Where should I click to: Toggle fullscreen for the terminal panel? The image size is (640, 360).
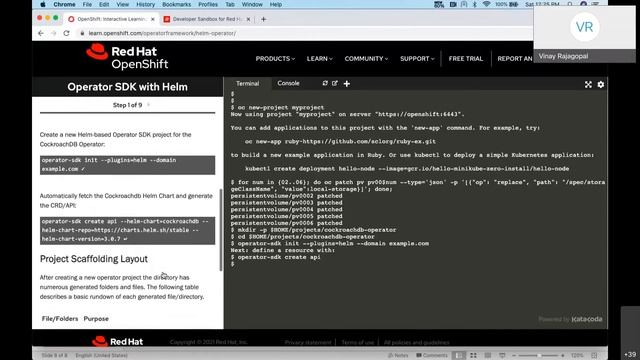[x=588, y=84]
